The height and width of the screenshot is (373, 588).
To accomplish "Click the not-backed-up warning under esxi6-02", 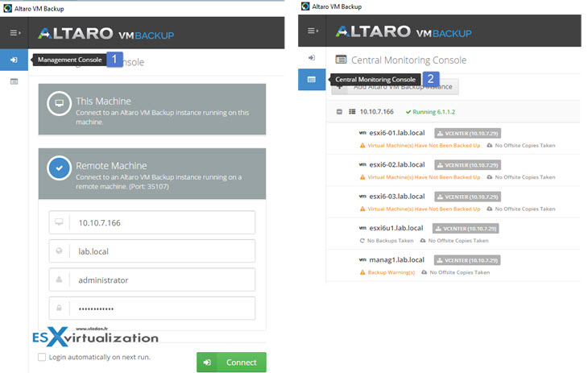I will point(420,177).
